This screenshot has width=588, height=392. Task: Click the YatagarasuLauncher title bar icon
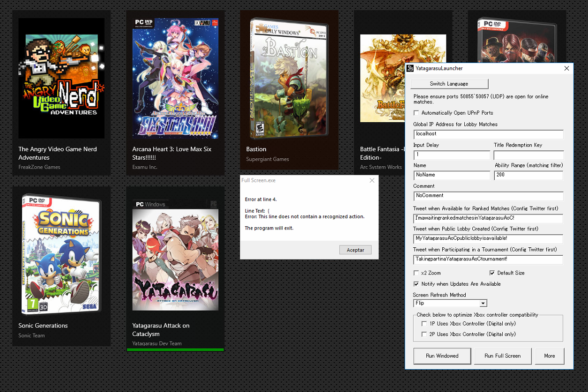410,68
